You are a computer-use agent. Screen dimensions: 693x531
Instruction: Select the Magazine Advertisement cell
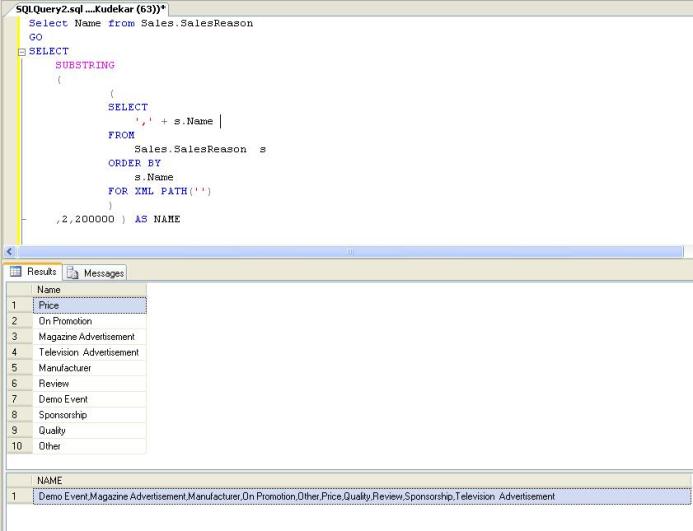[x=89, y=337]
